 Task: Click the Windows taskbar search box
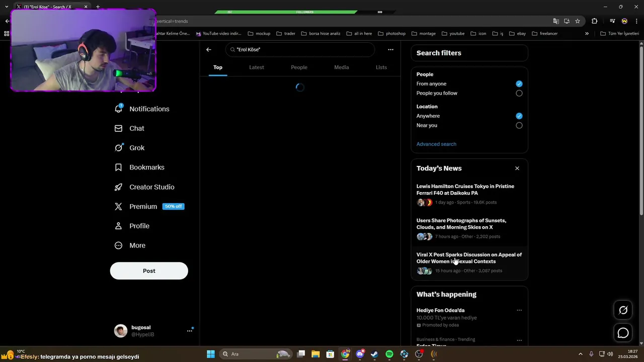point(257,354)
